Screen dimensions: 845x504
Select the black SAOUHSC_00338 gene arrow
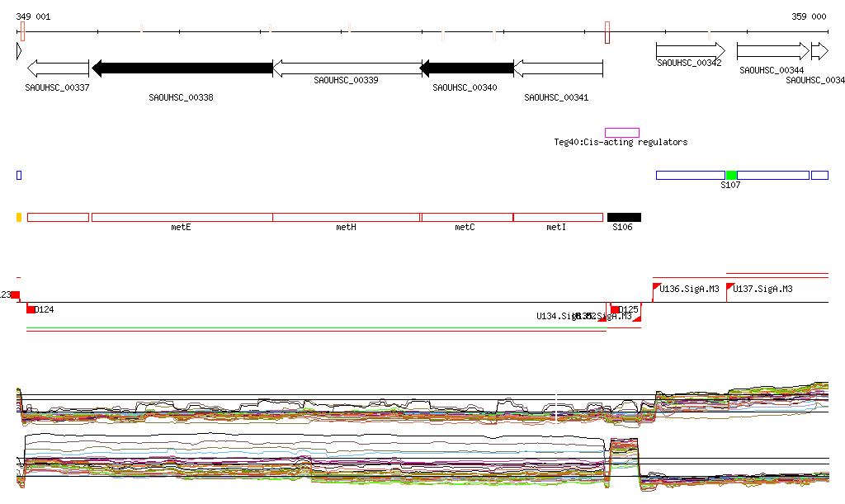pos(182,68)
